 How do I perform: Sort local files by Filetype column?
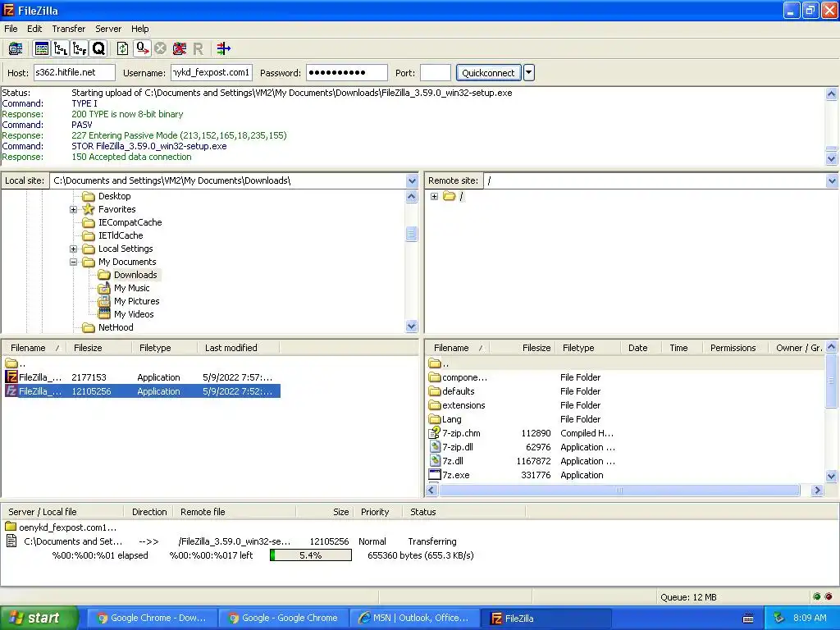click(x=164, y=348)
